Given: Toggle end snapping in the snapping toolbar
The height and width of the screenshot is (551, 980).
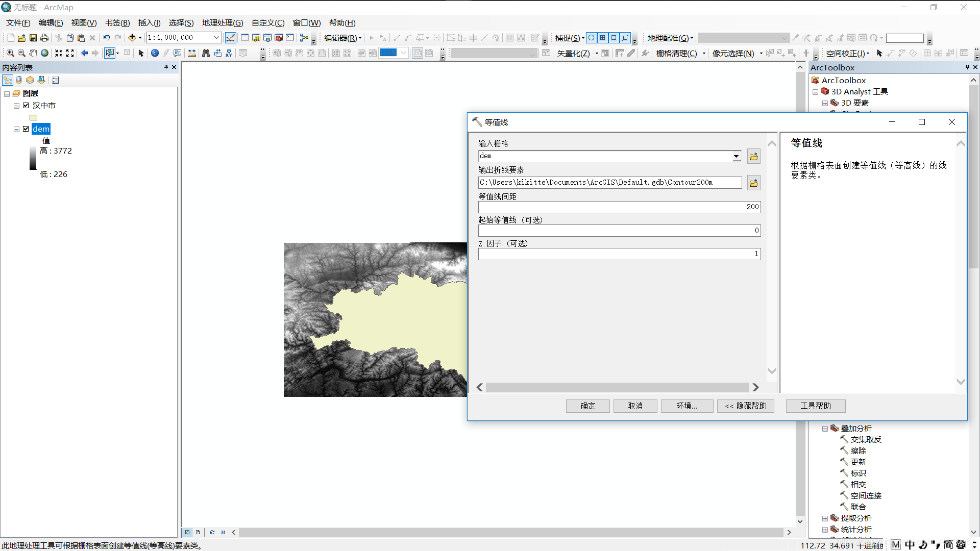Looking at the screenshot, I should [602, 38].
